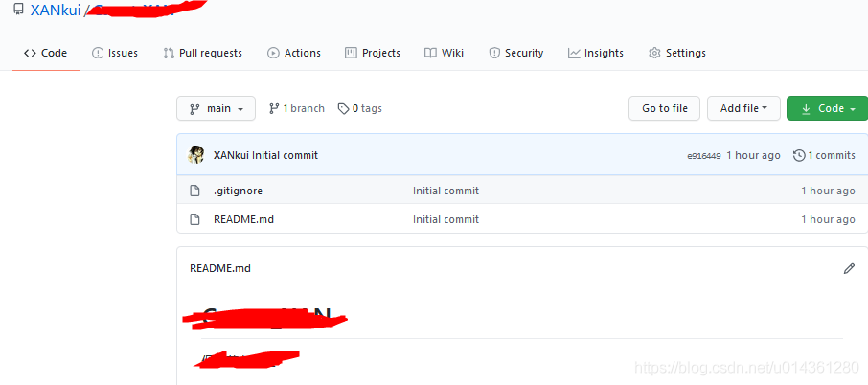
Task: Open commit hash e916449
Action: click(x=703, y=156)
